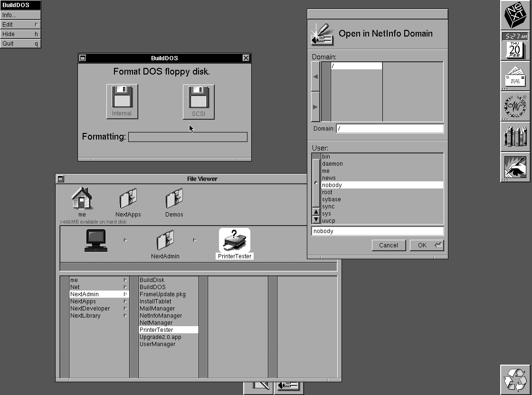This screenshot has width=532, height=395.
Task: Select BuildDisk in file list
Action: pyautogui.click(x=168, y=280)
